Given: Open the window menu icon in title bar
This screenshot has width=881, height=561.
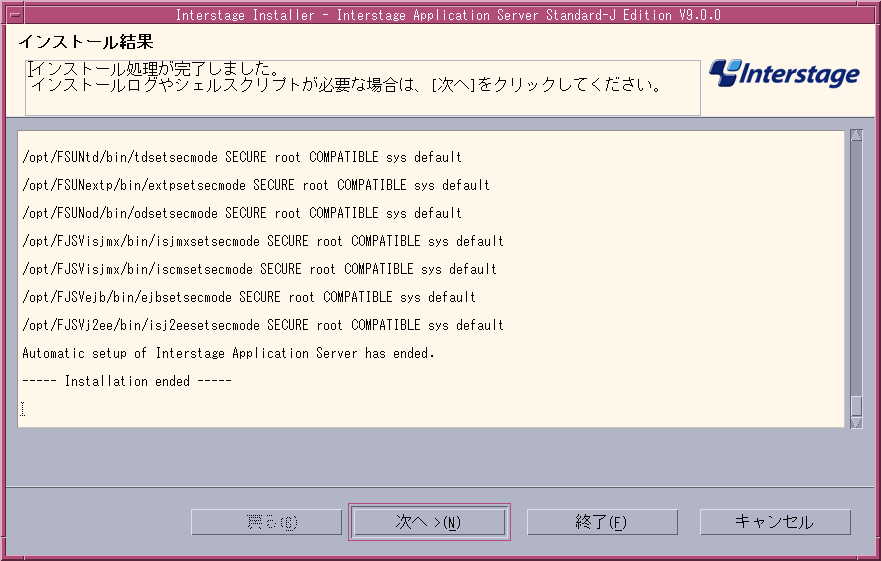Looking at the screenshot, I should click(x=15, y=15).
